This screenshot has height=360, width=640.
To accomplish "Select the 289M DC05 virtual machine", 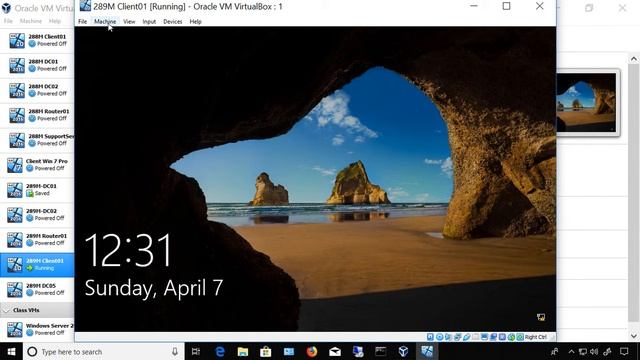I will [x=37, y=289].
